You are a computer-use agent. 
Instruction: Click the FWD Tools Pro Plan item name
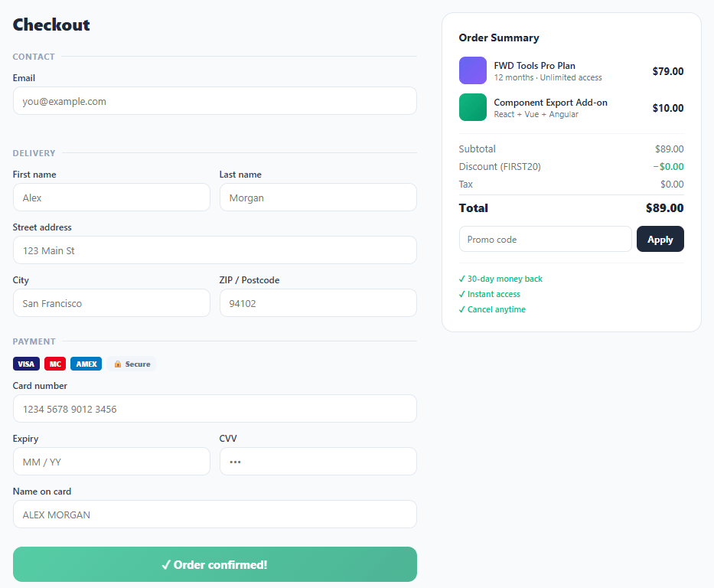point(535,66)
